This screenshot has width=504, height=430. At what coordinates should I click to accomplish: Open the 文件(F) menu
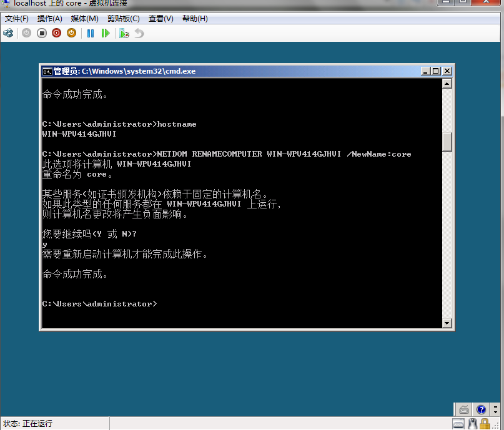pyautogui.click(x=16, y=19)
